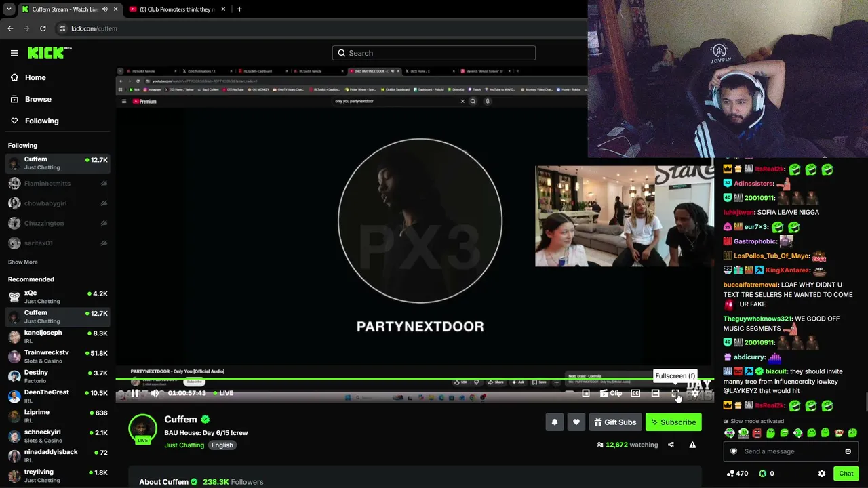Toggle closed captions in the player
868x488 pixels.
tap(635, 393)
